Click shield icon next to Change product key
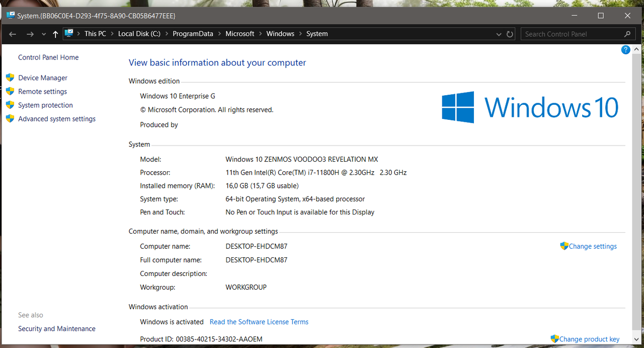Viewport: 644px width, 348px height. pos(554,339)
